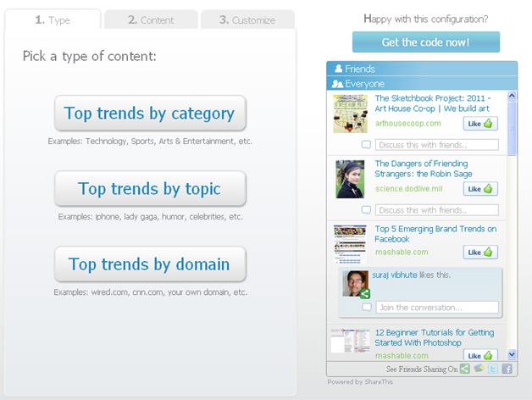
Task: Click the wired.com, cnn.com examples caption
Action: pyautogui.click(x=150, y=292)
